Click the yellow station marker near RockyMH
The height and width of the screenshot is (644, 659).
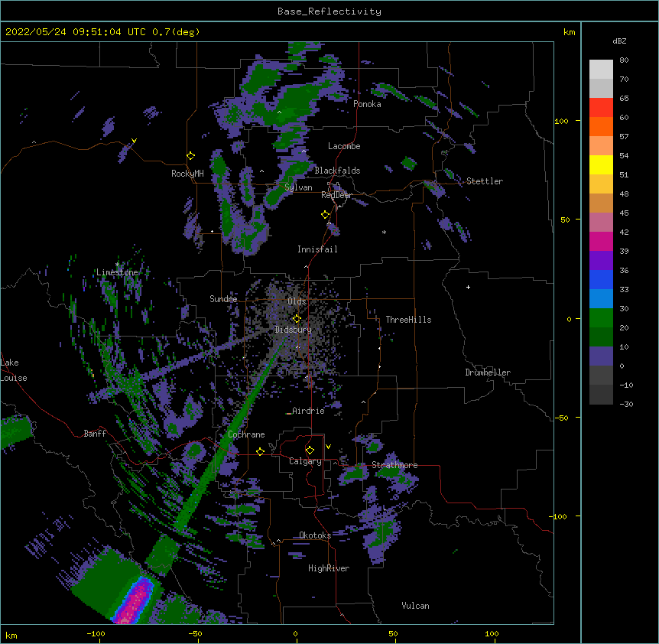pyautogui.click(x=190, y=156)
